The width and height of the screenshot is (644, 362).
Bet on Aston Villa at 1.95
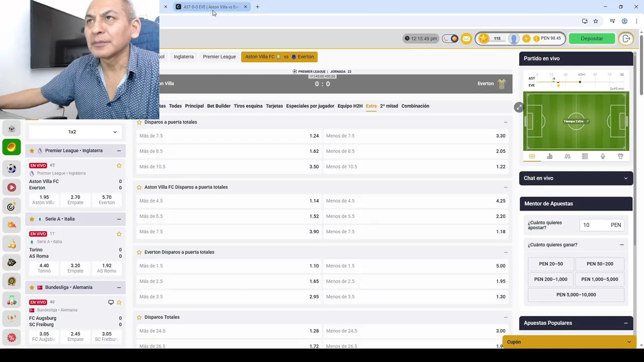click(44, 200)
